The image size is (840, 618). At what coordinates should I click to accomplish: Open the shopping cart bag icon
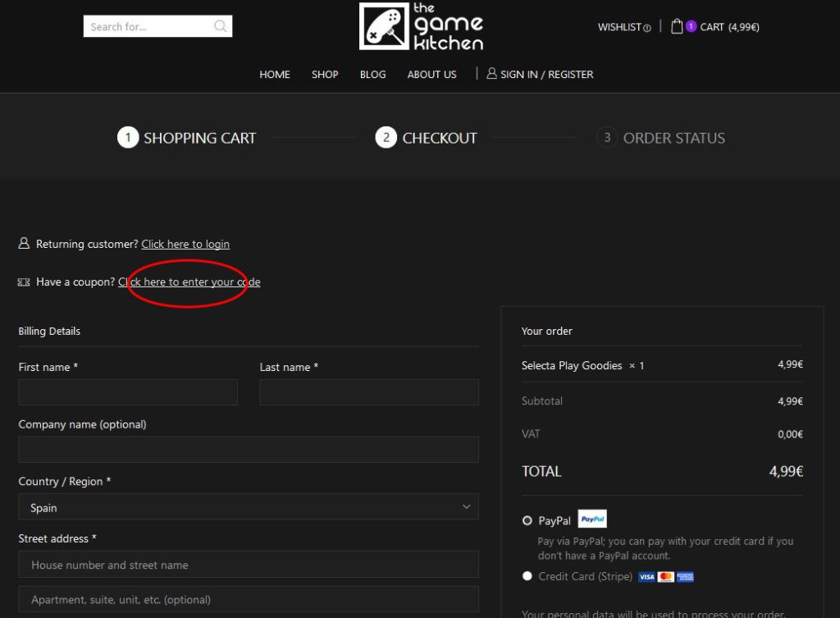(677, 26)
